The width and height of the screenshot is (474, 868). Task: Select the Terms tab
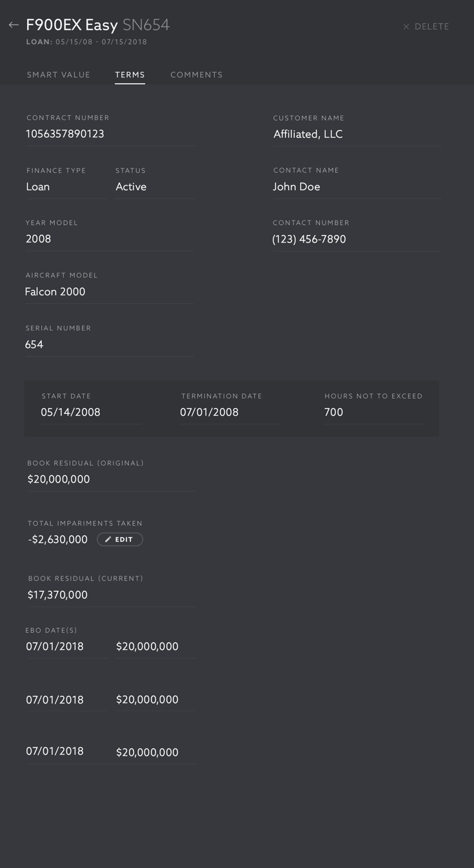point(130,75)
